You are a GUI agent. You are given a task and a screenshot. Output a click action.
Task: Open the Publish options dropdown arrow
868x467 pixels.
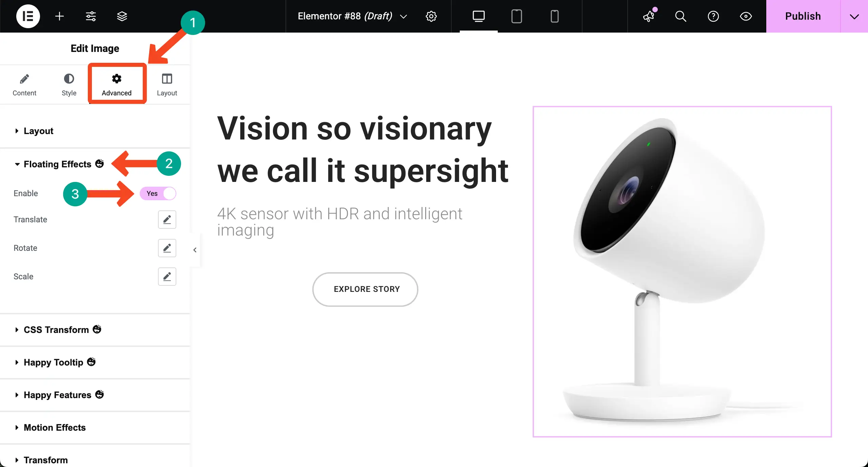pos(854,16)
